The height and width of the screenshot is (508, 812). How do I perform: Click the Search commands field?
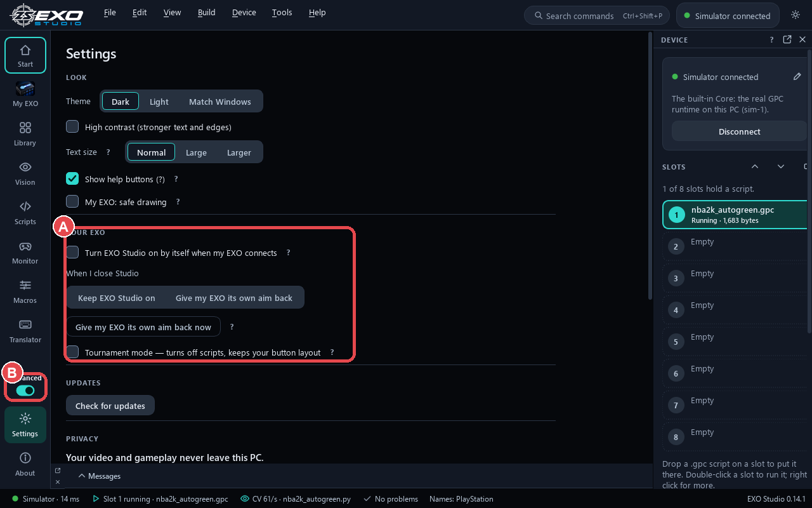pyautogui.click(x=598, y=15)
